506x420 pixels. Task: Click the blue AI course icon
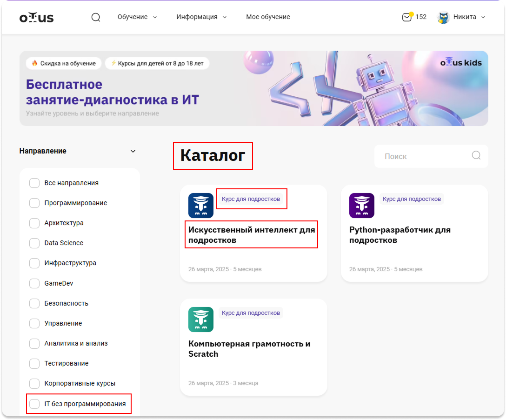[x=201, y=206]
